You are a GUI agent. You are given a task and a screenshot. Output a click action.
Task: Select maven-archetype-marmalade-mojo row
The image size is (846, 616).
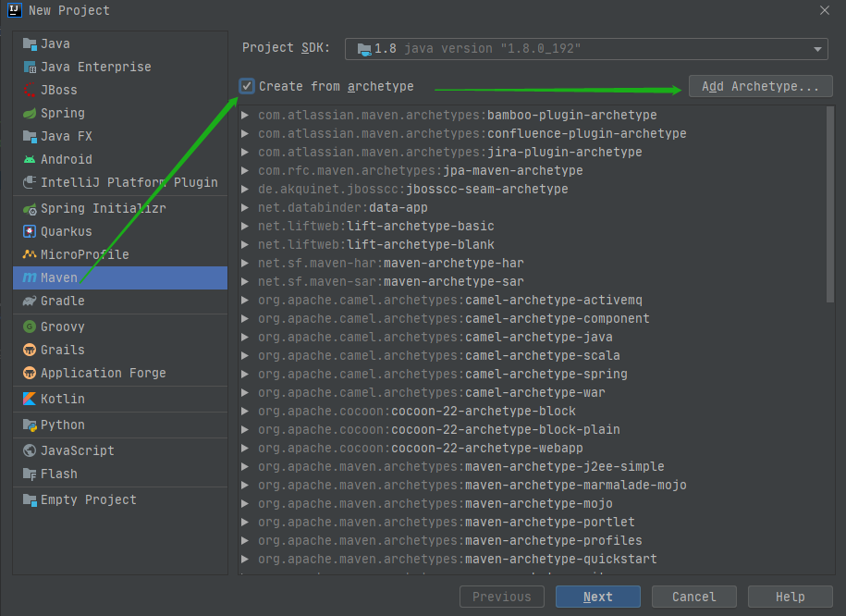532,485
